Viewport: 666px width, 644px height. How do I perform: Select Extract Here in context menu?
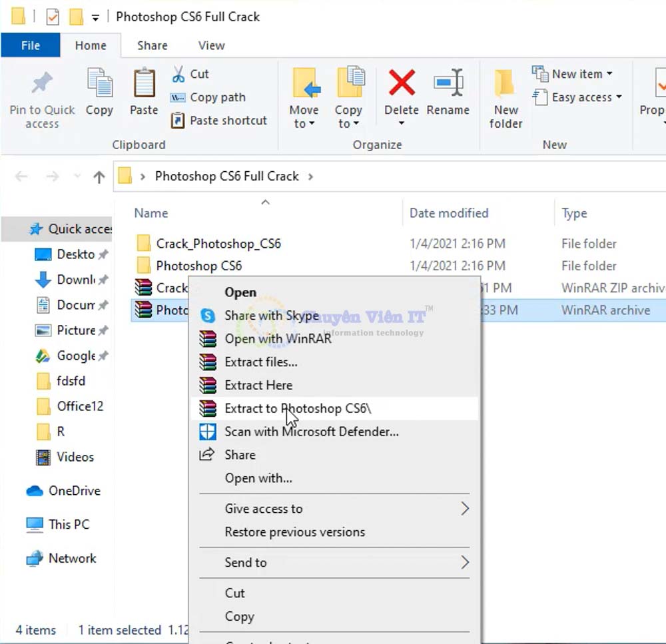click(258, 385)
